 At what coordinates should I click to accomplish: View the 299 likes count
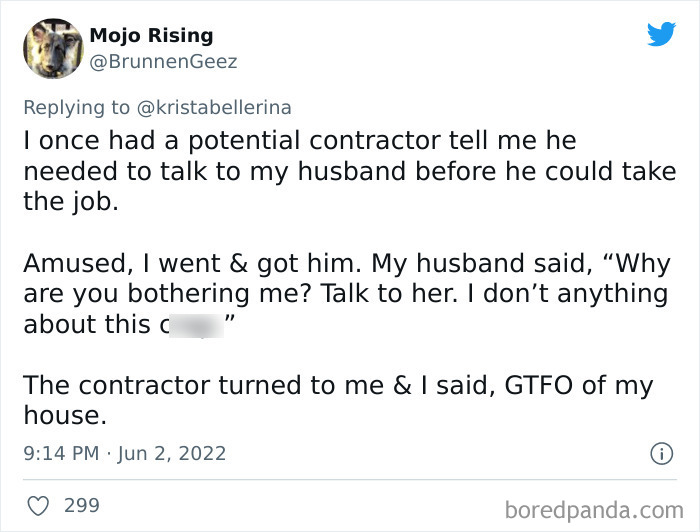(81, 505)
